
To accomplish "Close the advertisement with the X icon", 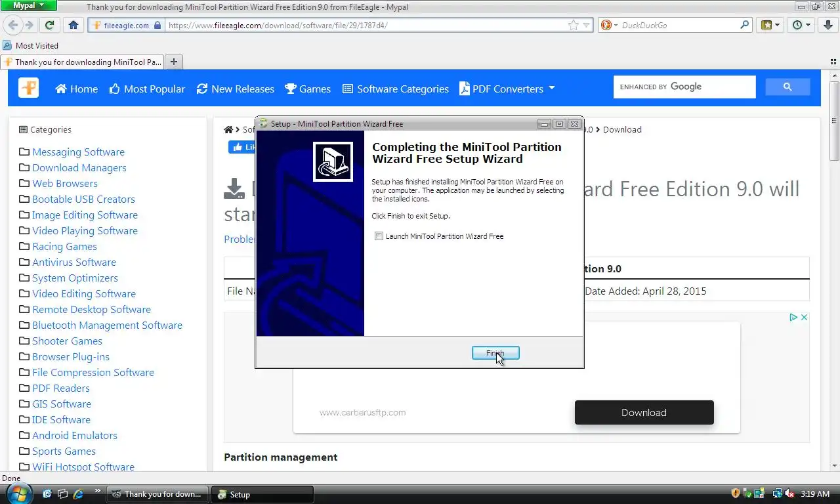I will (x=804, y=317).
